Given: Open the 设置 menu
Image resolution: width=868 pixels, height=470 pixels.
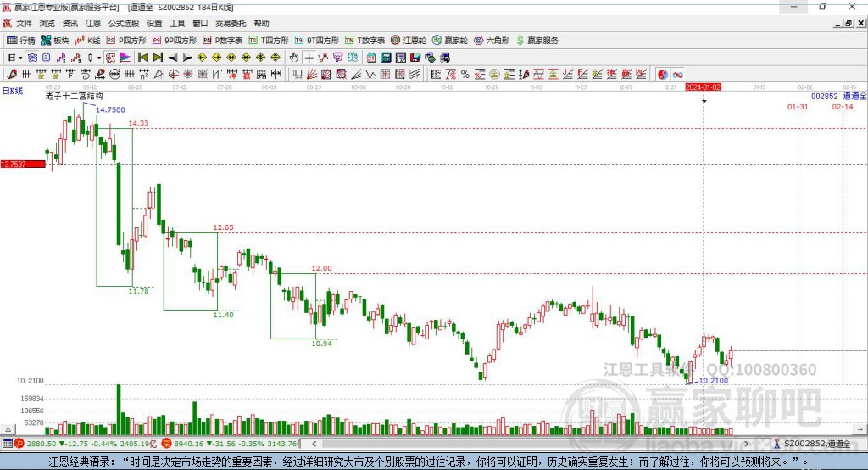Looking at the screenshot, I should [154, 23].
